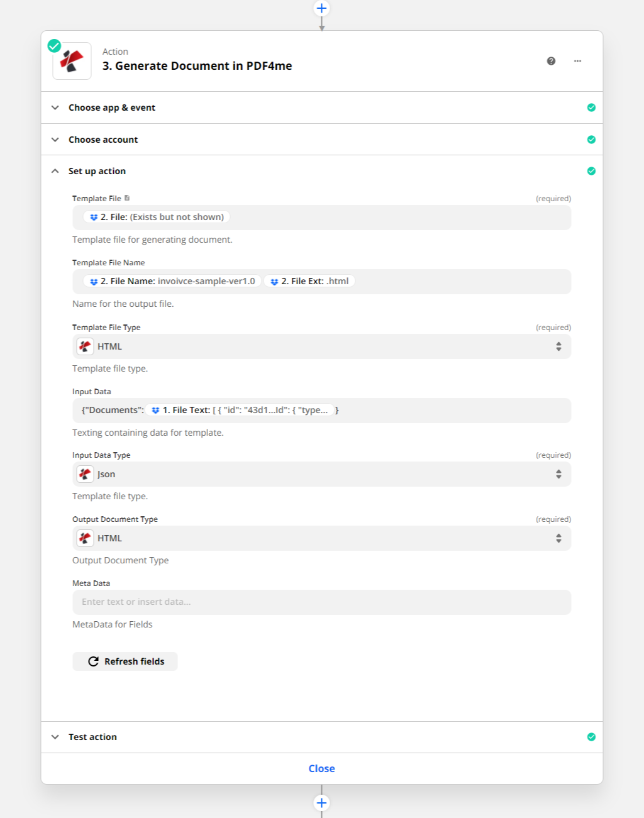Click the PDF4me app logo icon
This screenshot has width=644, height=818.
click(72, 61)
